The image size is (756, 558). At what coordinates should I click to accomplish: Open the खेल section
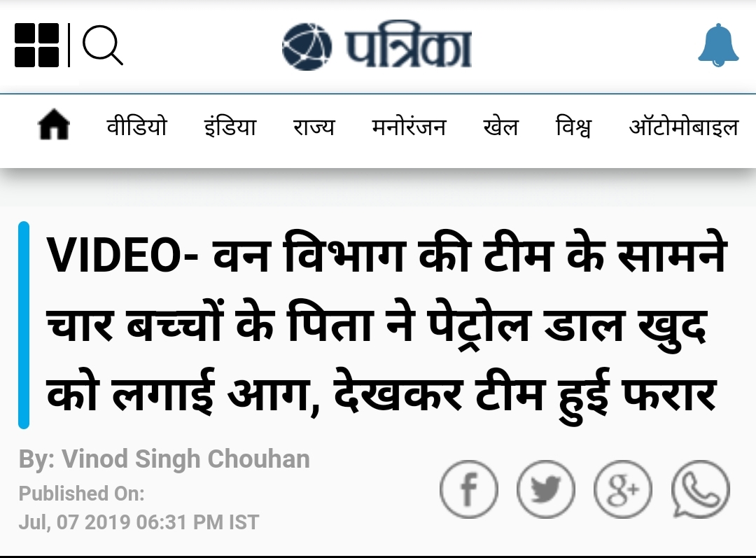pos(500,126)
